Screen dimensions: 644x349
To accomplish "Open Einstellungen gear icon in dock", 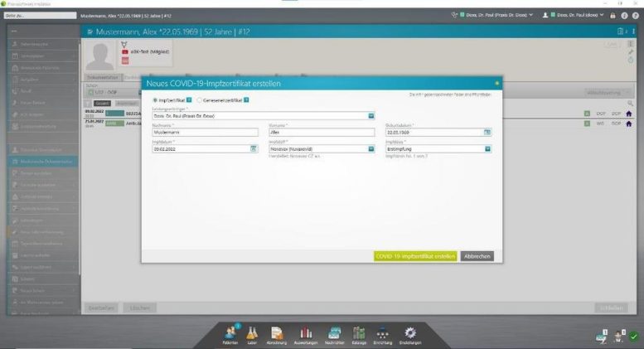I will [409, 330].
